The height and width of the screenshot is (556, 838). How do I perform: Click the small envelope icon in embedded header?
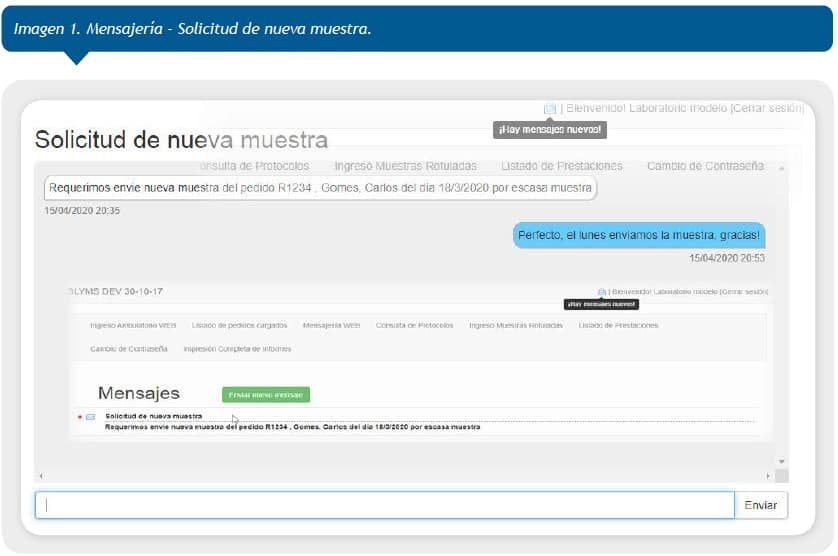point(602,291)
